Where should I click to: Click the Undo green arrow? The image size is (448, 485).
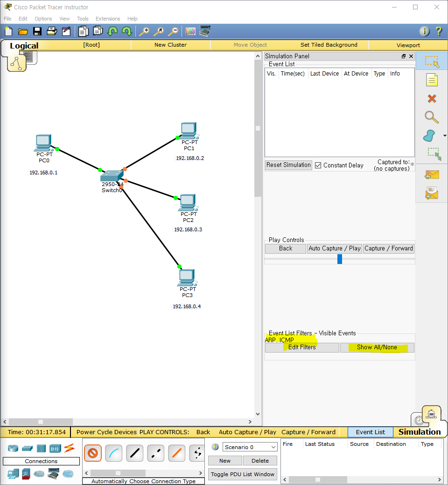coord(112,31)
